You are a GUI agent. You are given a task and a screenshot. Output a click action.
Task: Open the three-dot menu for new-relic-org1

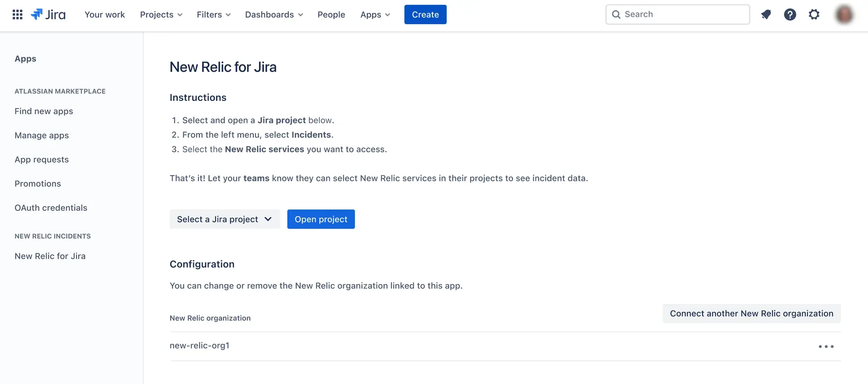pos(826,346)
